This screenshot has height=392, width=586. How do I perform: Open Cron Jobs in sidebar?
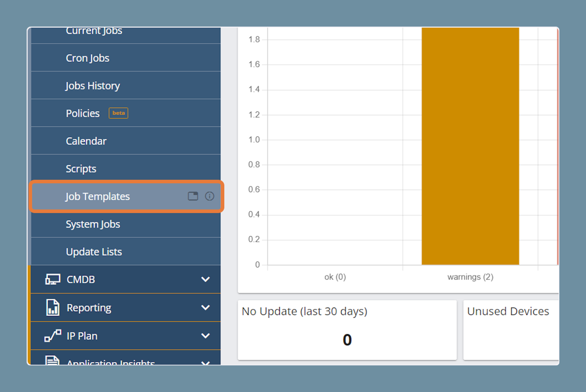pos(126,58)
